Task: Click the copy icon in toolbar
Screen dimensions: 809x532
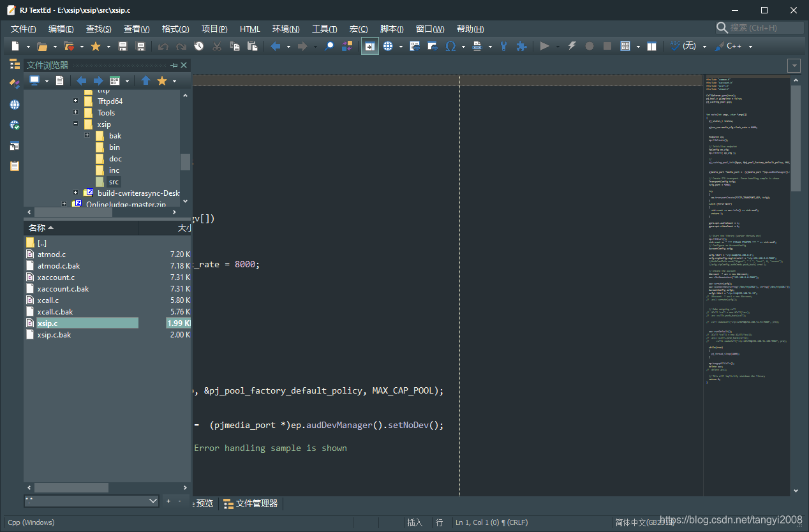Action: coord(235,46)
